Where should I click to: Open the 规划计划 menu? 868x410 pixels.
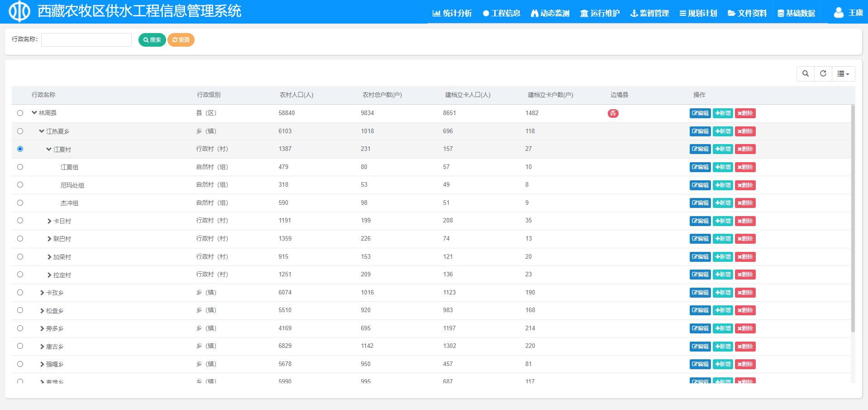[x=698, y=13]
